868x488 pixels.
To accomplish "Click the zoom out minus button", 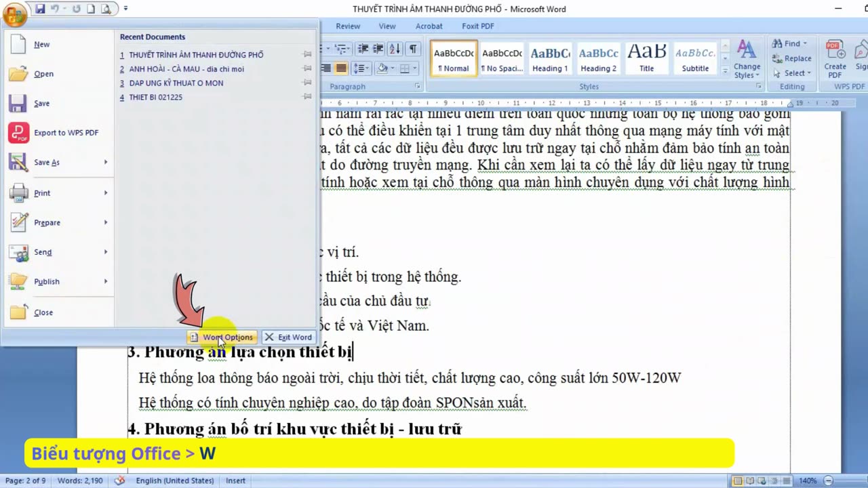I will (828, 481).
